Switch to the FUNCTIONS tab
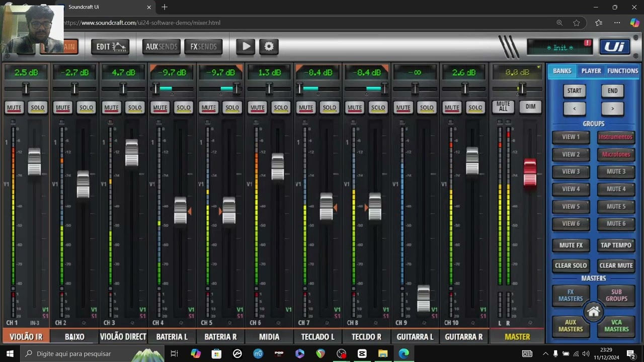This screenshot has height=362, width=644. coord(622,71)
